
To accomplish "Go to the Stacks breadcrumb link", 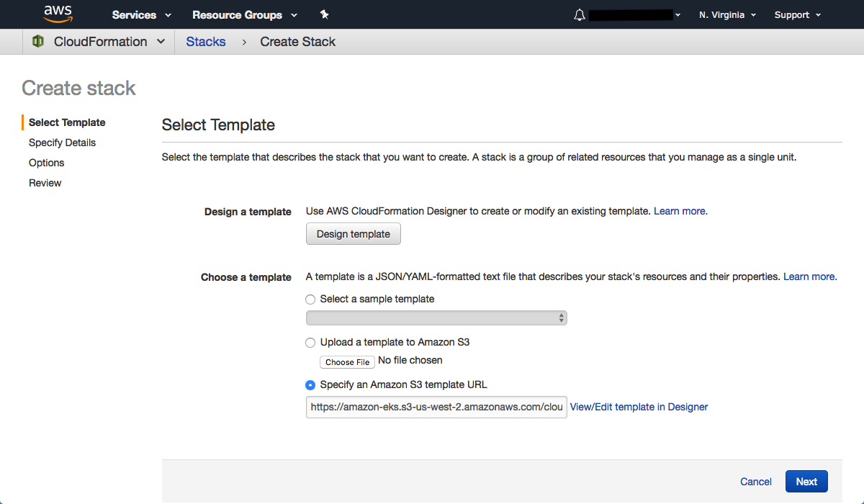I will 206,42.
